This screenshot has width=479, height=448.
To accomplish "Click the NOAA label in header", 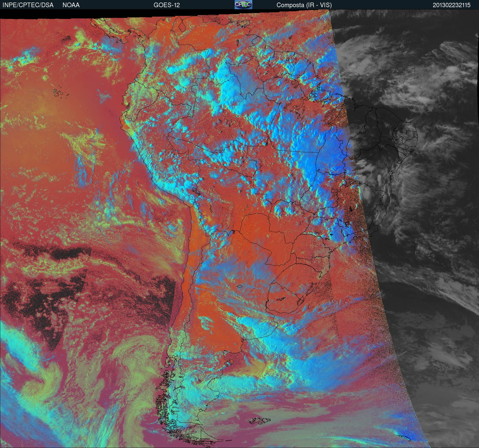I will 71,5.
